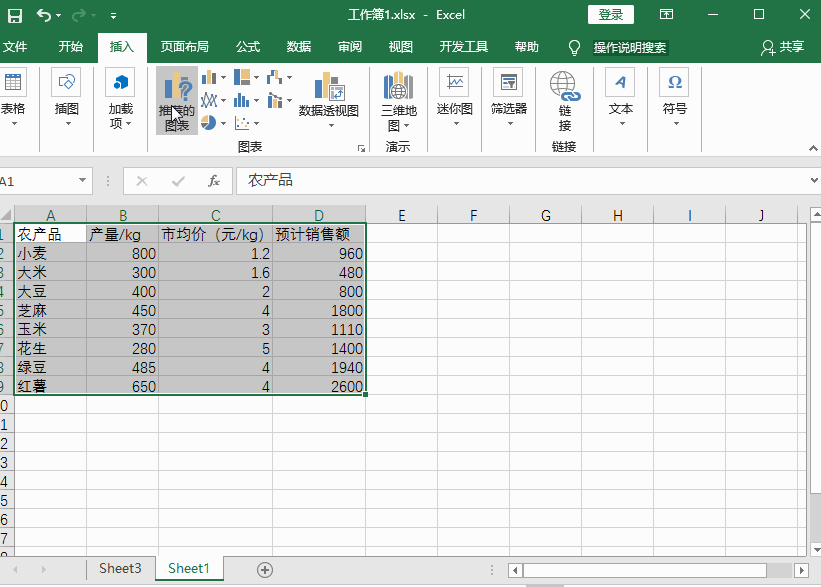
Task: Open the 符号 symbols dropdown
Action: point(674,98)
